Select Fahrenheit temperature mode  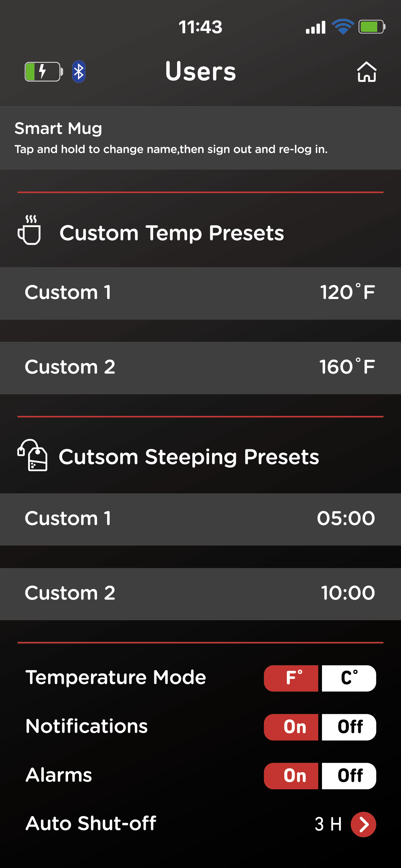[291, 678]
